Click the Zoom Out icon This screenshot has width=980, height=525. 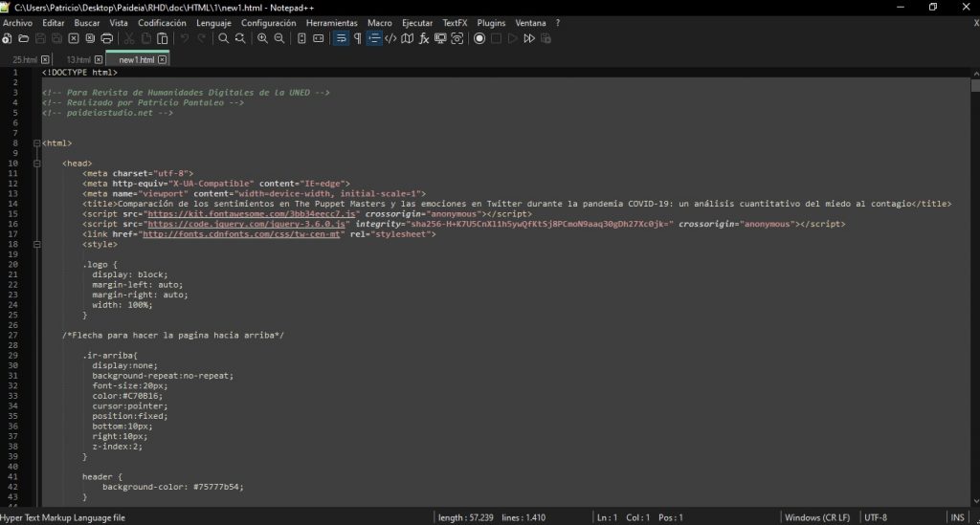[x=279, y=38]
